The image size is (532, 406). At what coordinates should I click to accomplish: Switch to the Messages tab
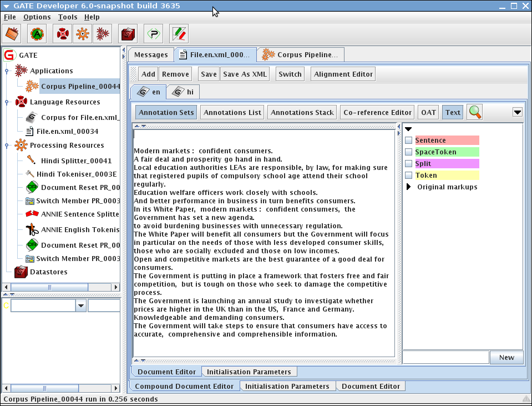(x=151, y=55)
